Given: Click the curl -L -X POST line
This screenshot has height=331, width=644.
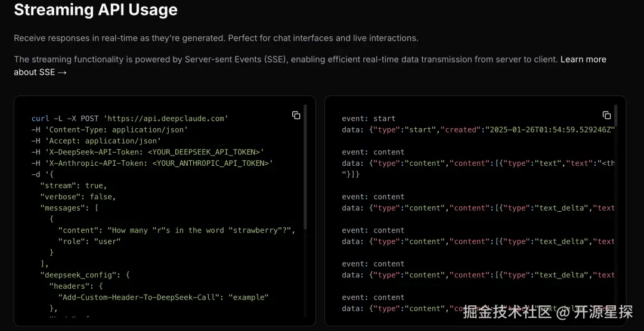Looking at the screenshot, I should (x=130, y=119).
